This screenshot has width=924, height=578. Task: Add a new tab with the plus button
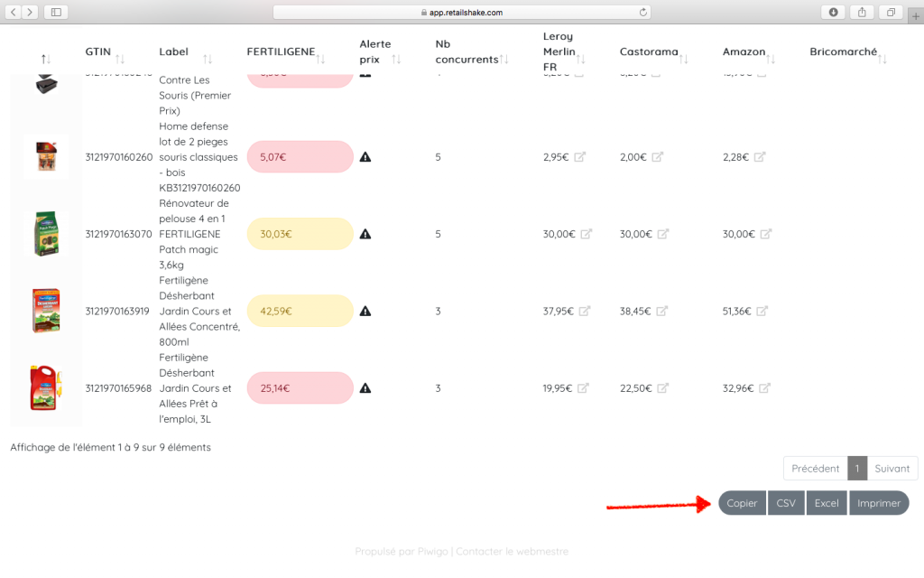pos(915,16)
